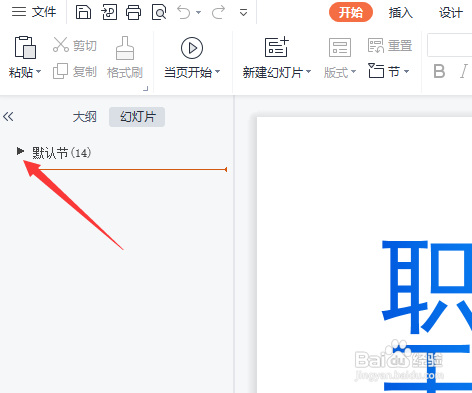Toggle Bold formatting B

[439, 71]
